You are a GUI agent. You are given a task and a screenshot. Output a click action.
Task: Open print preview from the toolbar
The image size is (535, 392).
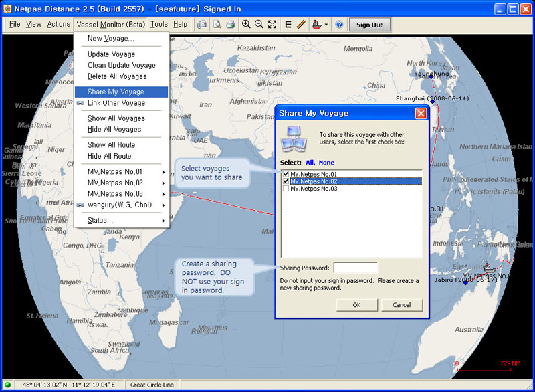click(x=217, y=25)
